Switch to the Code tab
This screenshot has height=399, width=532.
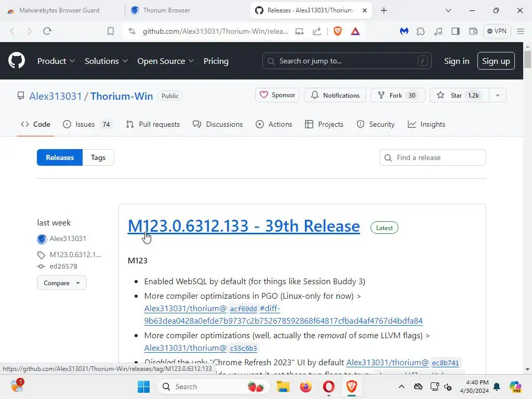[x=35, y=124]
